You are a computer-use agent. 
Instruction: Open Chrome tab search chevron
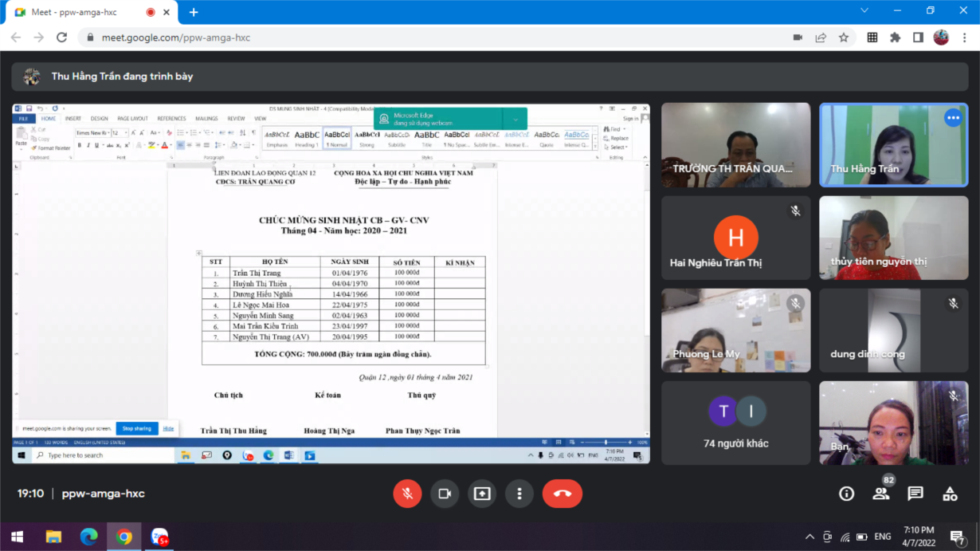click(x=864, y=10)
